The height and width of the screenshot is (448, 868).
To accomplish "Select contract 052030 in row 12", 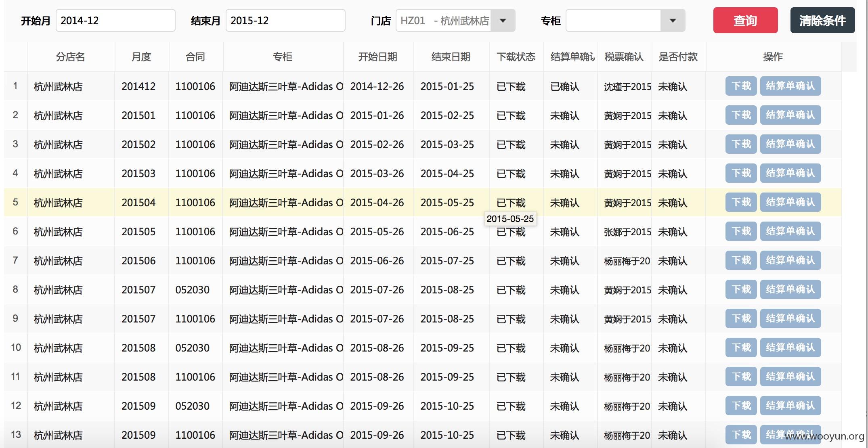I will point(196,406).
